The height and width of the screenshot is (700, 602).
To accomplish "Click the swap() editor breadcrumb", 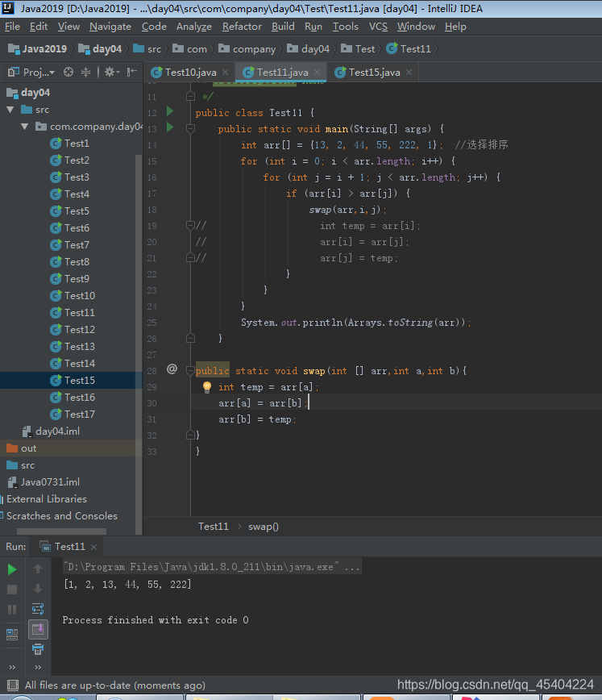I will pos(264,527).
